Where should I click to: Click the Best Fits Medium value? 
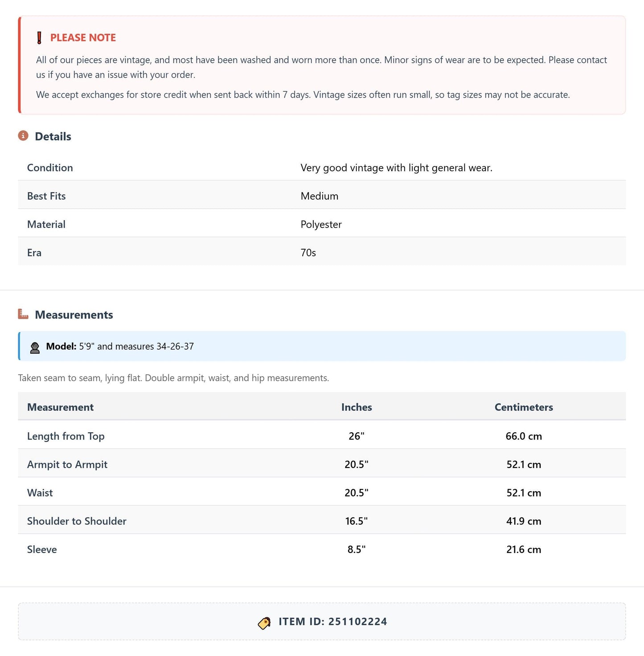(x=319, y=196)
